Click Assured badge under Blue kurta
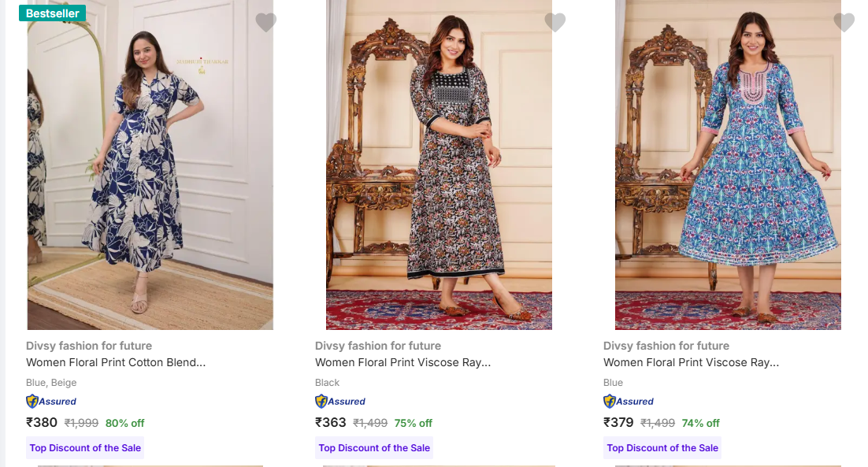This screenshot has width=868, height=467. point(629,402)
